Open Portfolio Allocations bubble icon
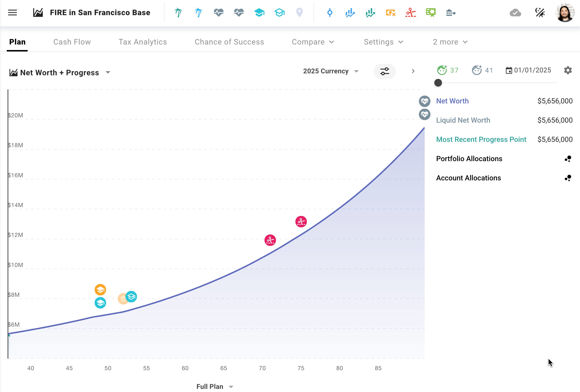The height and width of the screenshot is (392, 580). click(568, 159)
